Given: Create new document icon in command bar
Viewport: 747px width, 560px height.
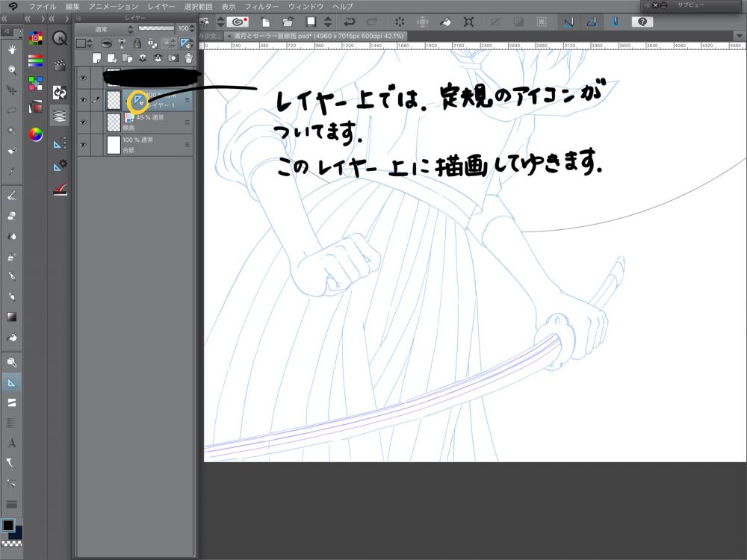Looking at the screenshot, I should pos(265,22).
